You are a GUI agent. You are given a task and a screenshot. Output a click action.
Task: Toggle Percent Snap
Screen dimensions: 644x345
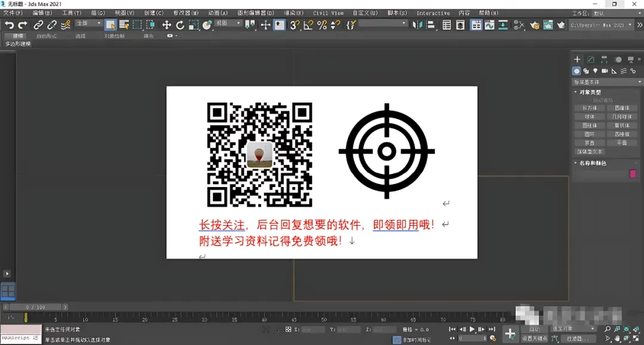pos(322,25)
